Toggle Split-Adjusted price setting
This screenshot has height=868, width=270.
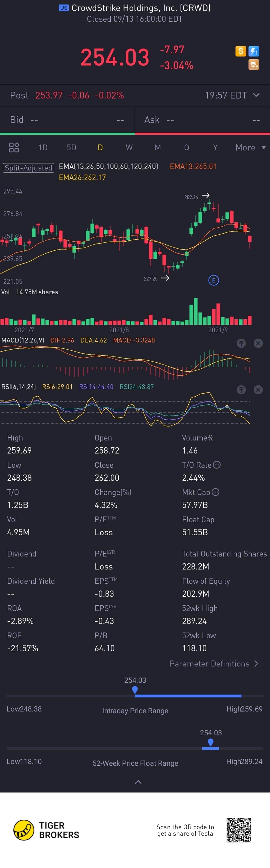pyautogui.click(x=28, y=167)
